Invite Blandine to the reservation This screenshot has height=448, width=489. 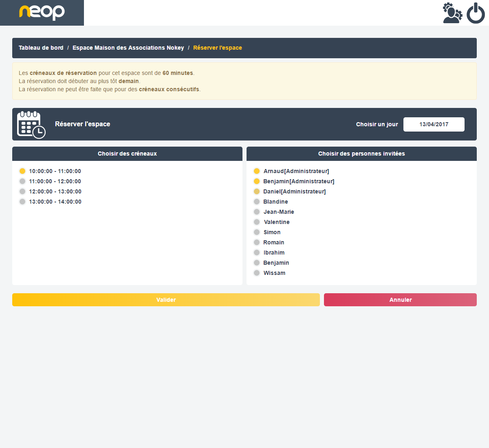click(257, 202)
